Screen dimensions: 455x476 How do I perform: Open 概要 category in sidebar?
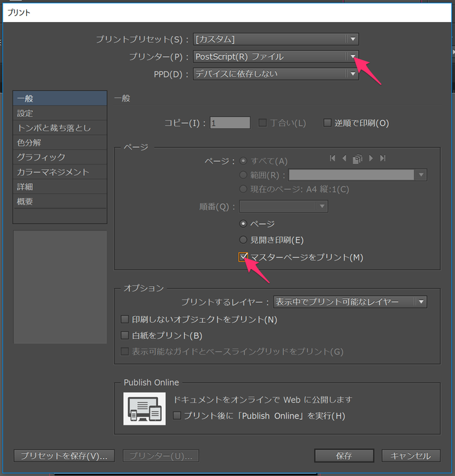click(60, 201)
